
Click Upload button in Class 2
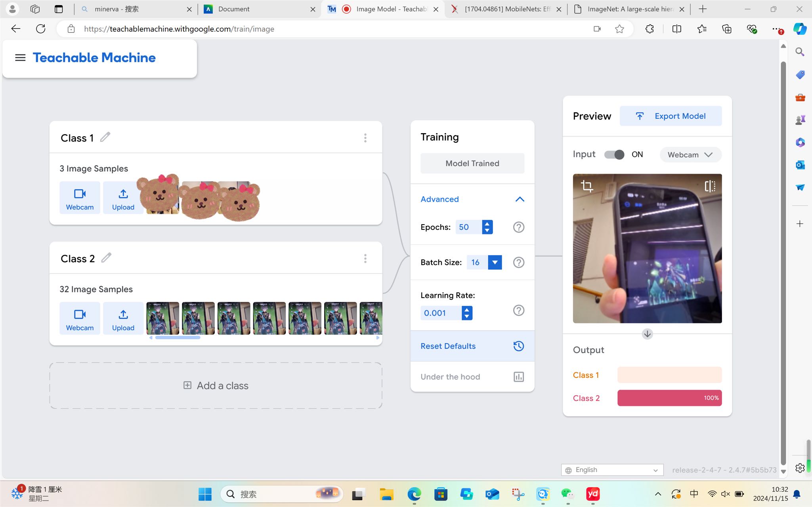pyautogui.click(x=123, y=318)
